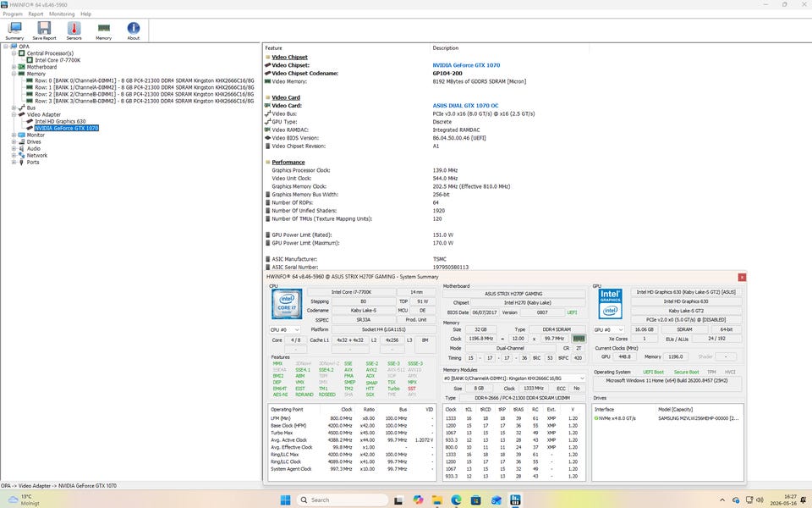Open the Windows Start menu
The height and width of the screenshot is (508, 812).
tap(285, 500)
